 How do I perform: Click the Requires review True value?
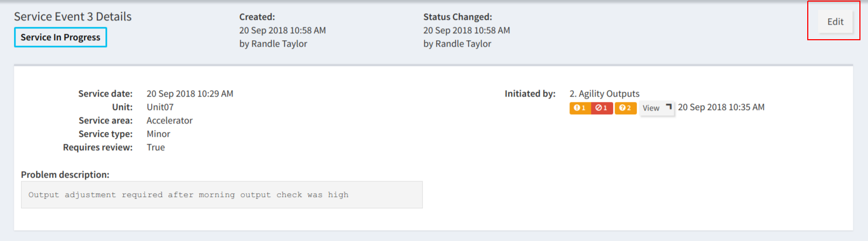coord(156,147)
